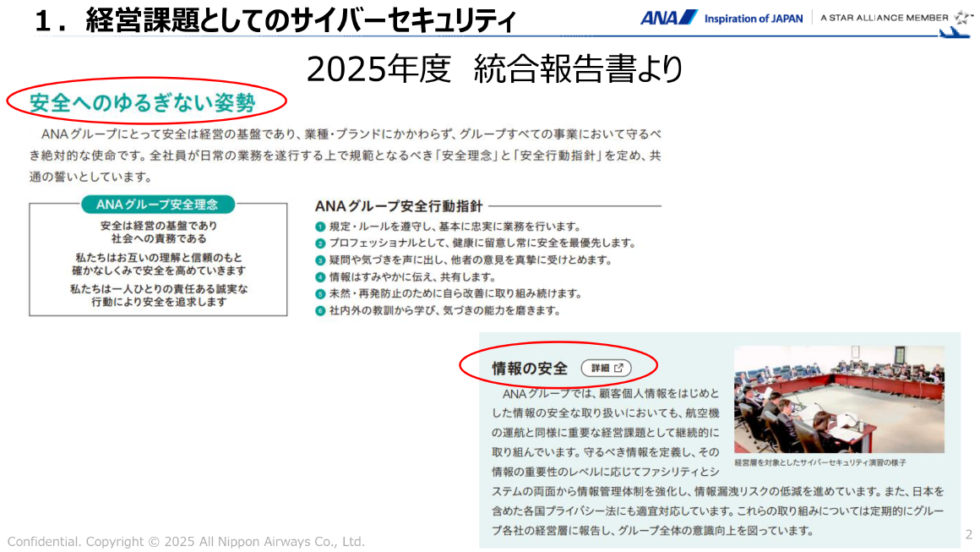Click the red-circled 安全へのゆるぎない姿勢 heading
The width and height of the screenshot is (980, 552).
142,100
